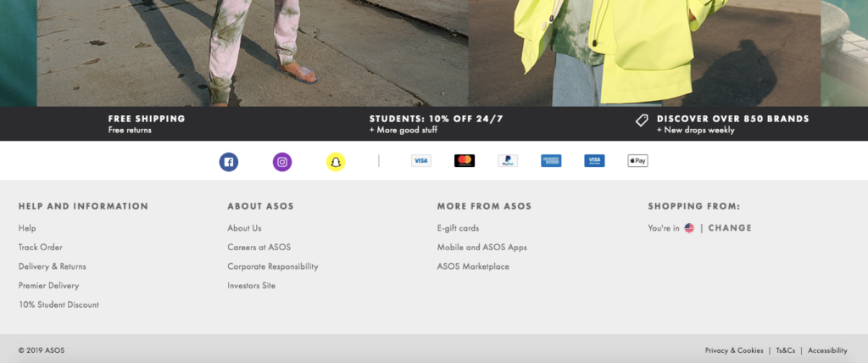Open the yellow Snapchat ghost icon

(x=336, y=162)
